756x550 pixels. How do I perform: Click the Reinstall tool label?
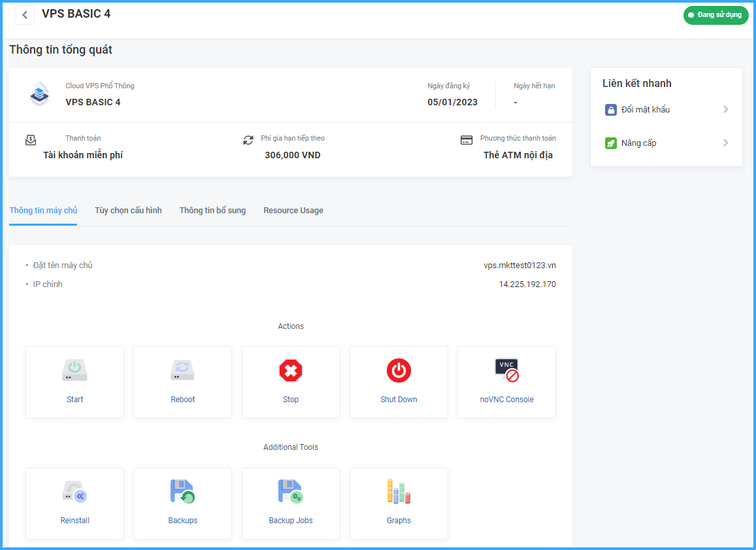(74, 521)
